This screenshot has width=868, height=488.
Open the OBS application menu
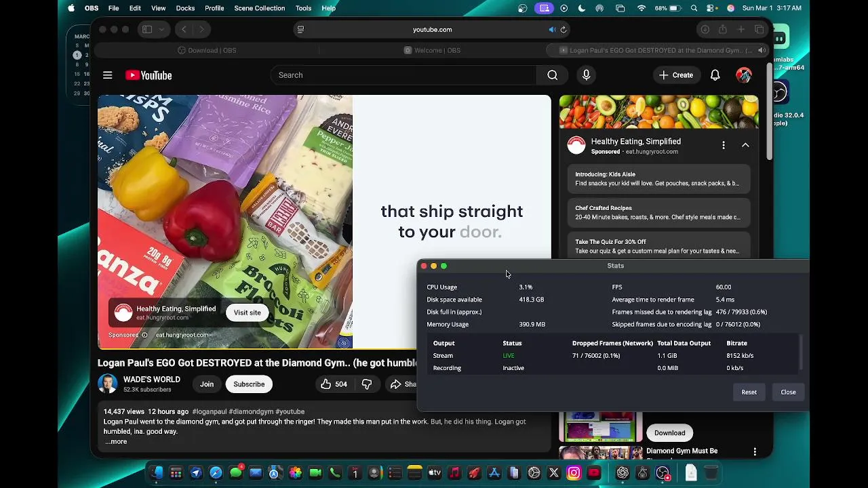pyautogui.click(x=92, y=8)
